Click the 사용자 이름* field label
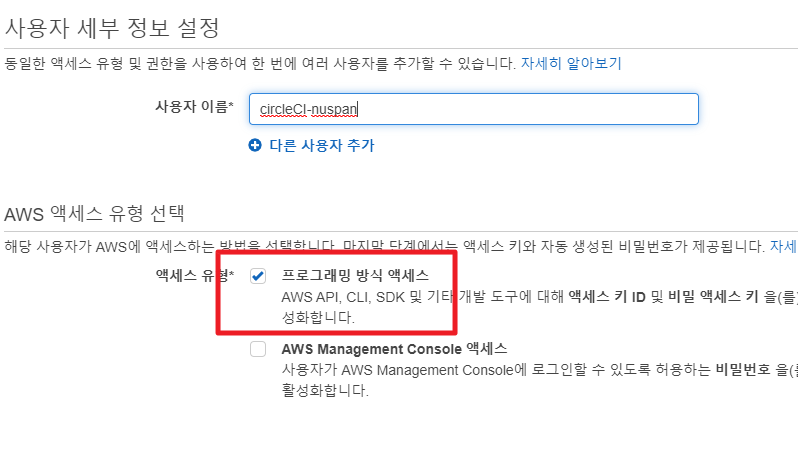The width and height of the screenshot is (798, 463). pos(194,106)
